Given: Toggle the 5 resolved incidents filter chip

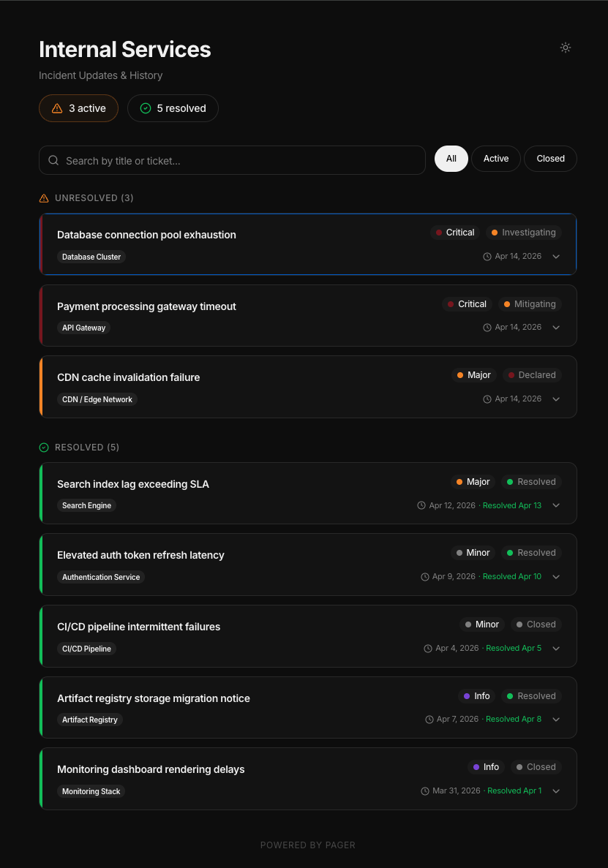Looking at the screenshot, I should tap(173, 107).
